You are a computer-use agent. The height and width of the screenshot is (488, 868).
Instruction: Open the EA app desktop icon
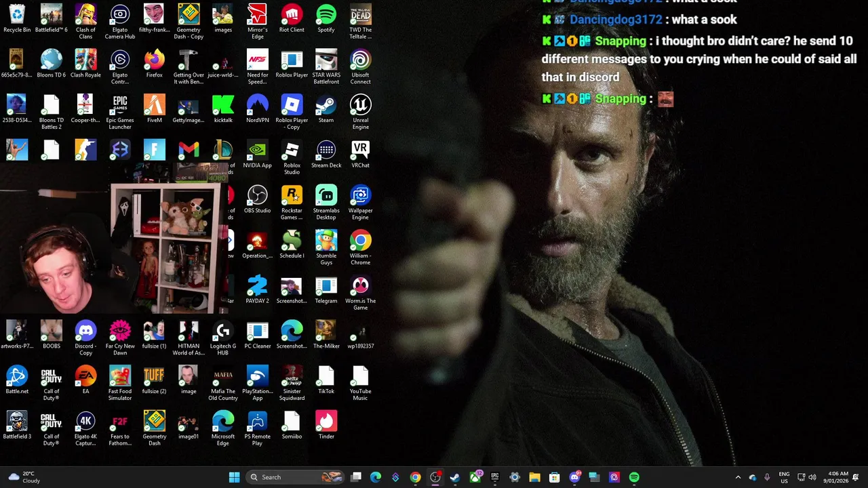[x=85, y=380]
